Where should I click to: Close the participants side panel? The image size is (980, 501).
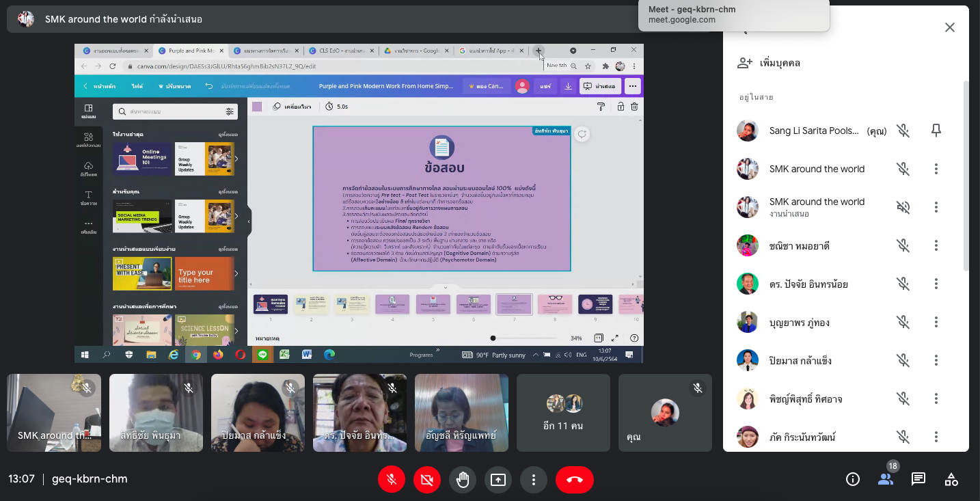(x=949, y=27)
